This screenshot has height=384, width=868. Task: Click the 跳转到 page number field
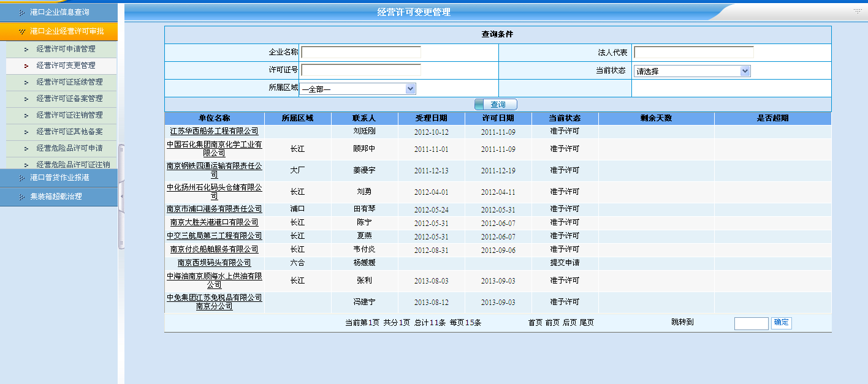point(751,323)
